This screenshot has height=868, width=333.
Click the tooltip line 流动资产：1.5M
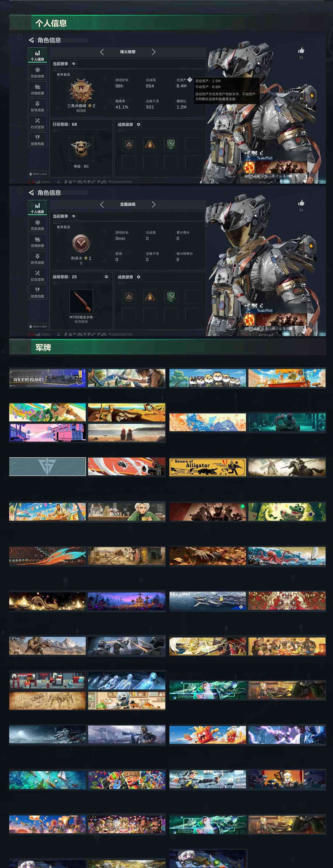[208, 81]
